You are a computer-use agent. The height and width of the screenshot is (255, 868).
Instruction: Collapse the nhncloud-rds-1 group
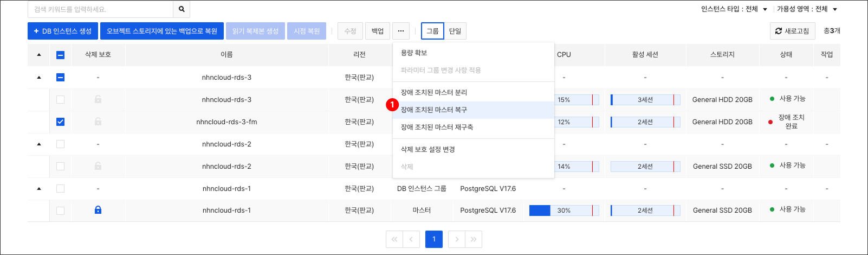tap(39, 189)
